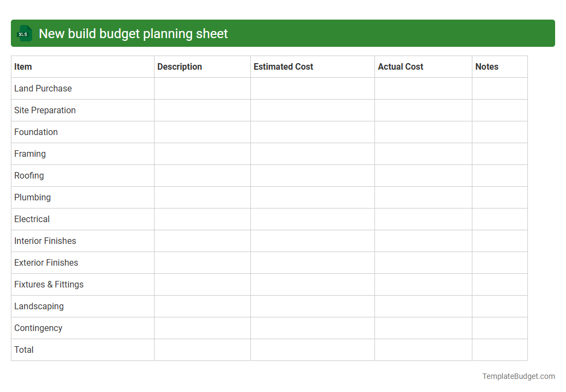
Task: Click the XLS file icon in the header
Action: point(24,33)
